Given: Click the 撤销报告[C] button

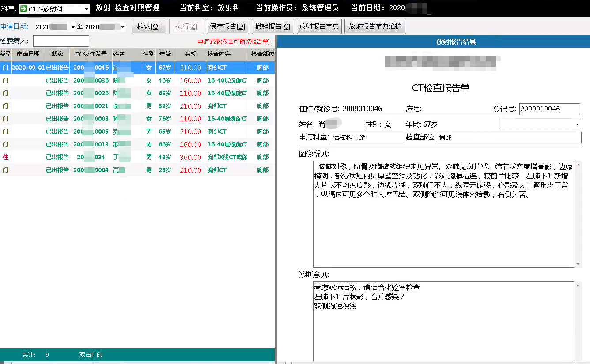Looking at the screenshot, I should click(272, 26).
